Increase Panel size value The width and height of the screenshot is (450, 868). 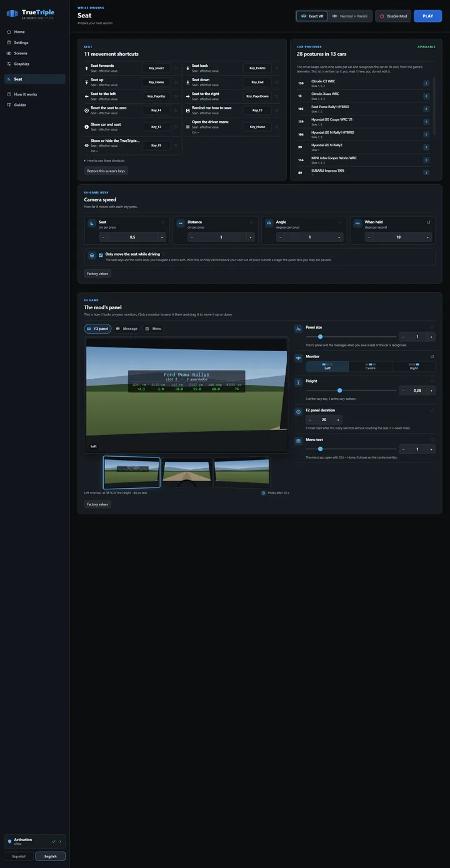point(431,337)
